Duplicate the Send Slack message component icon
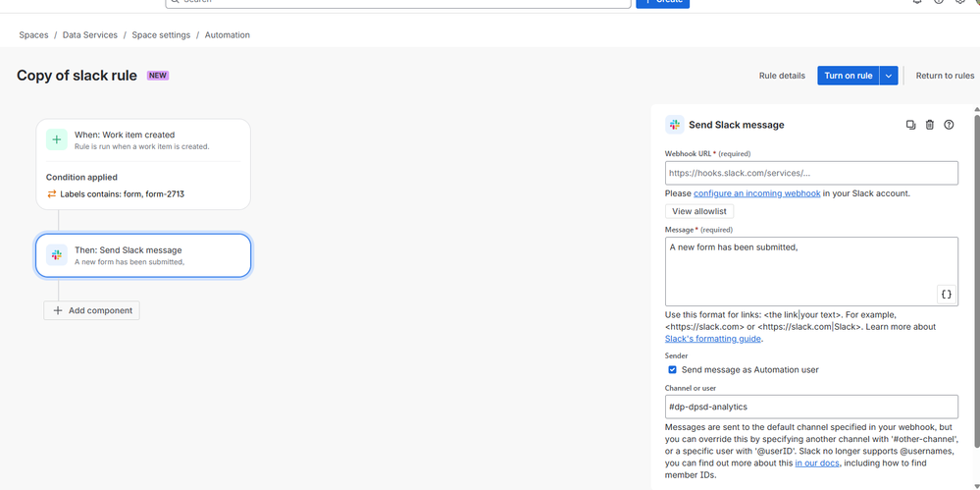980x490 pixels. (910, 125)
